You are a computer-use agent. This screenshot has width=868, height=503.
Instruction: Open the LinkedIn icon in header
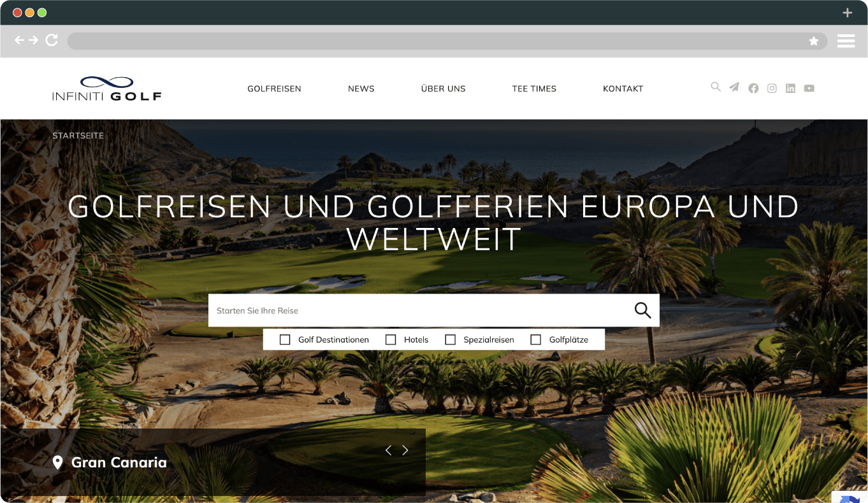click(790, 89)
